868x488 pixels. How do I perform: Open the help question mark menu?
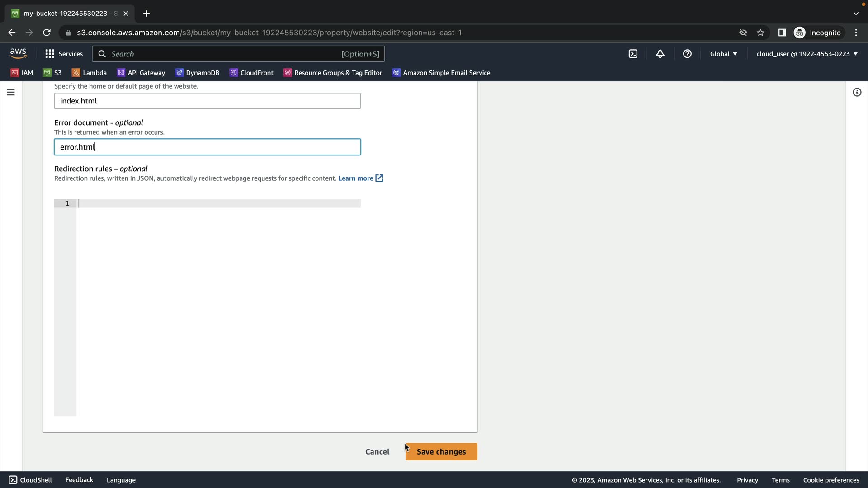click(x=687, y=54)
